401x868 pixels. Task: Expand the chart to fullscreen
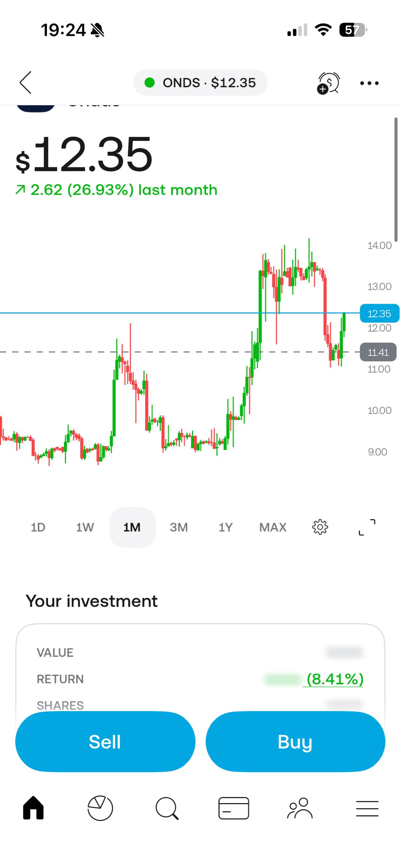[x=367, y=527]
